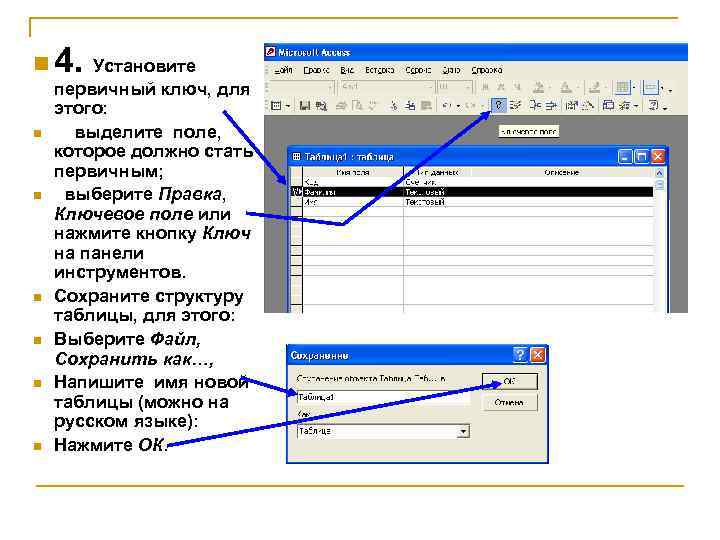The height and width of the screenshot is (540, 720).
Task: Click Отмена in the Сохранение dialog
Action: point(509,402)
